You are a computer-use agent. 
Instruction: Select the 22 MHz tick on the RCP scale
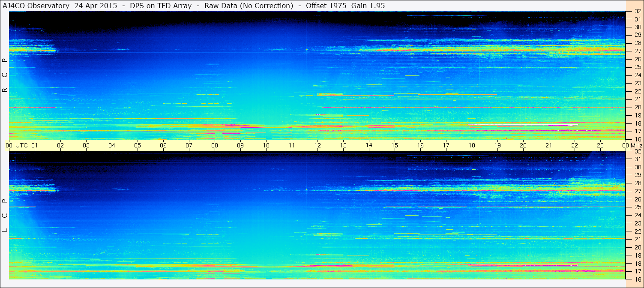click(637, 91)
